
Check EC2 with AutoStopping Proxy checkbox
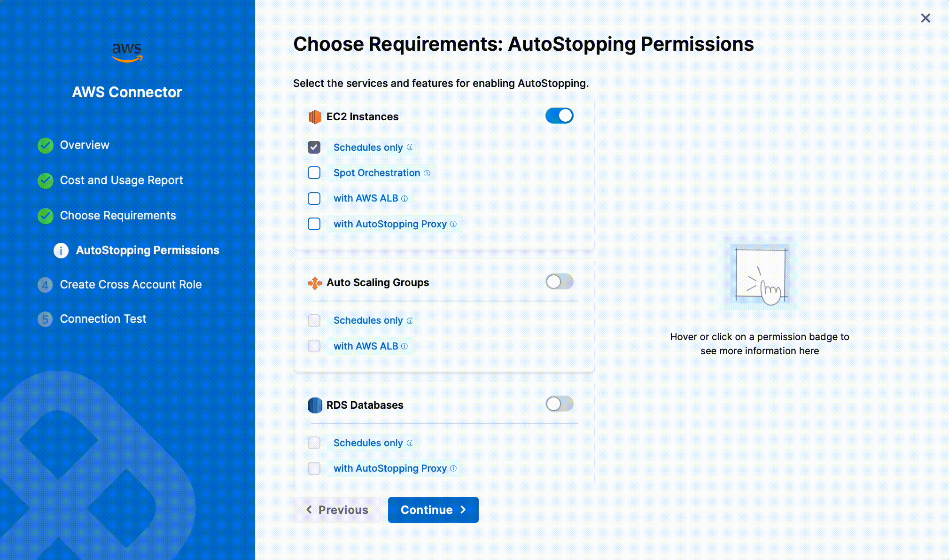(x=314, y=224)
